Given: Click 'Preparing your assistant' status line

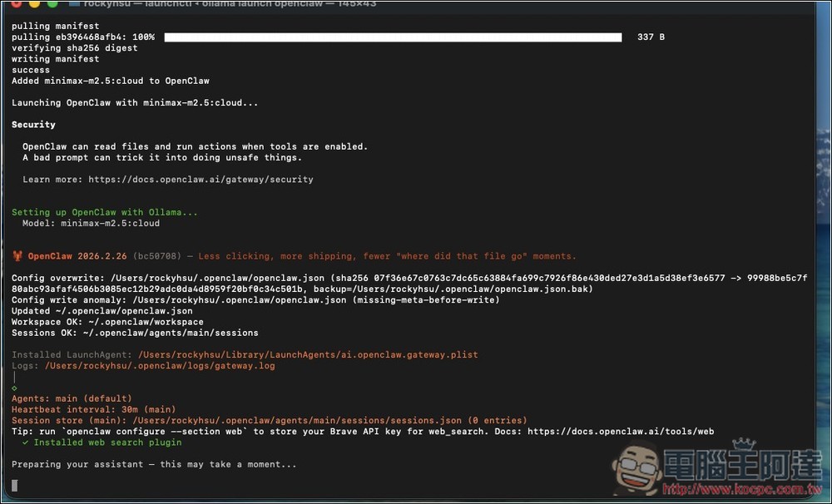Looking at the screenshot, I should [154, 464].
